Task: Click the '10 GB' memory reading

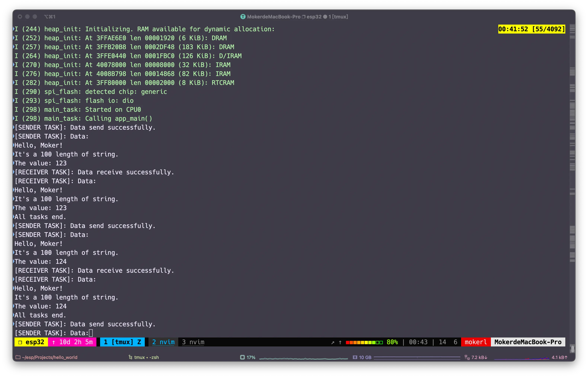Action: point(365,357)
